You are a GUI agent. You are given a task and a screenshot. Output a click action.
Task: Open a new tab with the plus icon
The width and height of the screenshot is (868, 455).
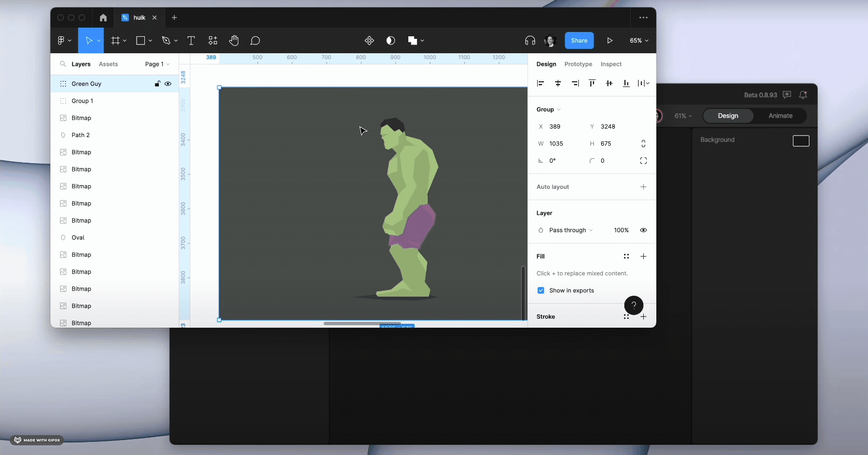(x=174, y=17)
